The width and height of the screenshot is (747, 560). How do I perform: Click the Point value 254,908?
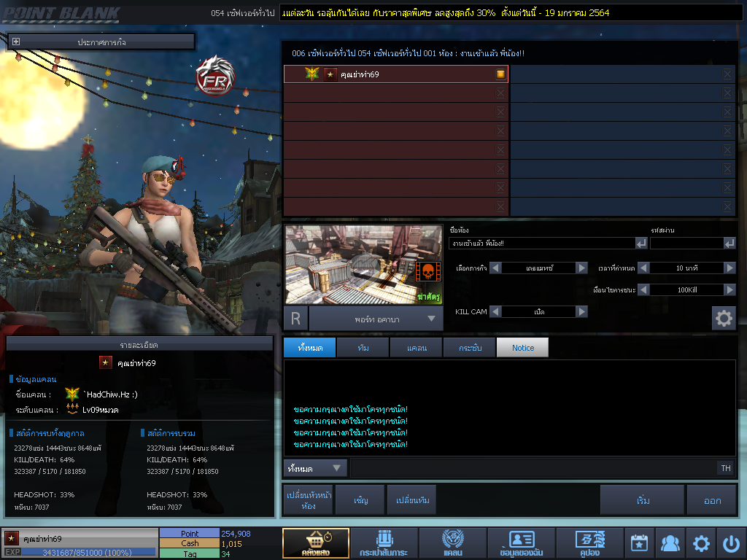click(x=236, y=534)
